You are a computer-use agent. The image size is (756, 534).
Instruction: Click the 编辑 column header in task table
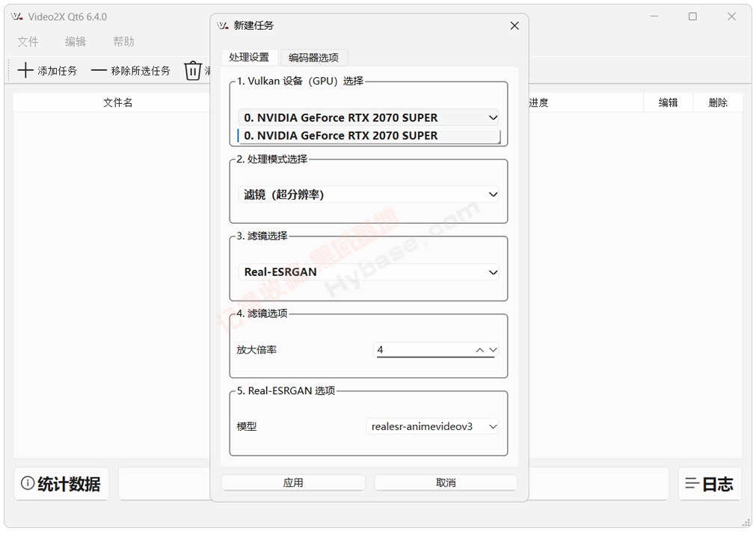[x=669, y=102]
